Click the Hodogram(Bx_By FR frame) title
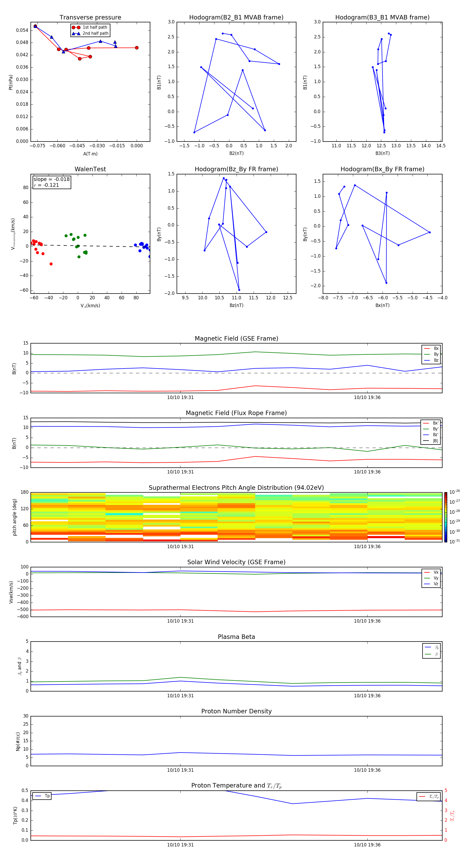473x868 pixels. pos(382,169)
